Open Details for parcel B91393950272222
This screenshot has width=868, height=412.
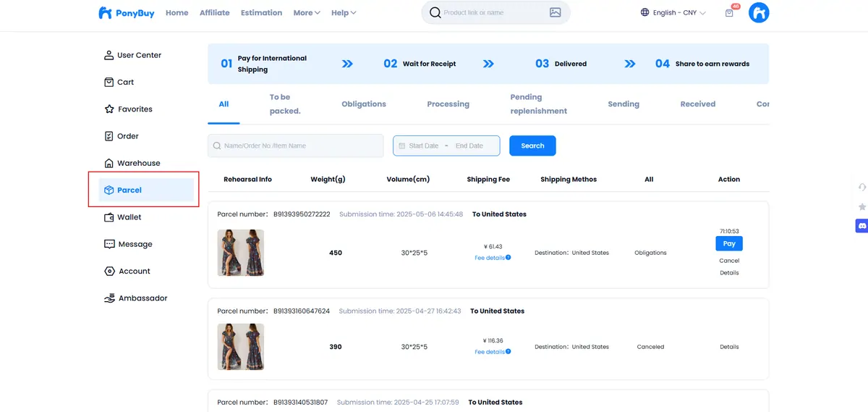pyautogui.click(x=729, y=273)
